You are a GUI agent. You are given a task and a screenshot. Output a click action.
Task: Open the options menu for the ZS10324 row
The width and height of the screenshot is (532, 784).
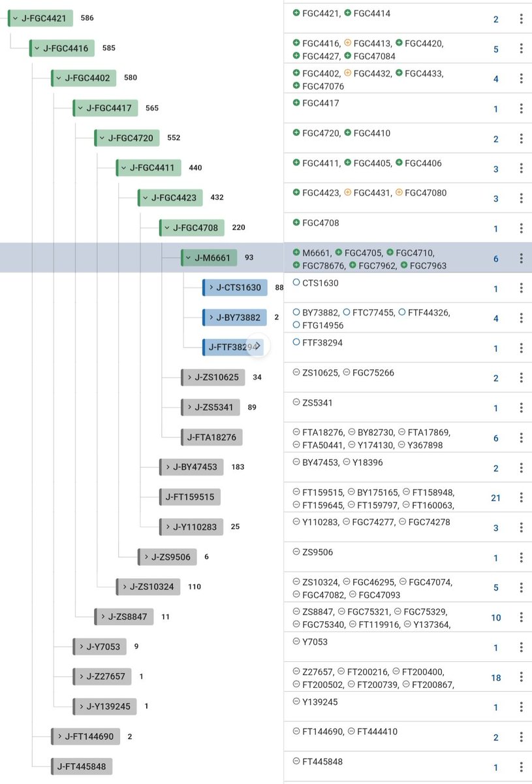521,587
